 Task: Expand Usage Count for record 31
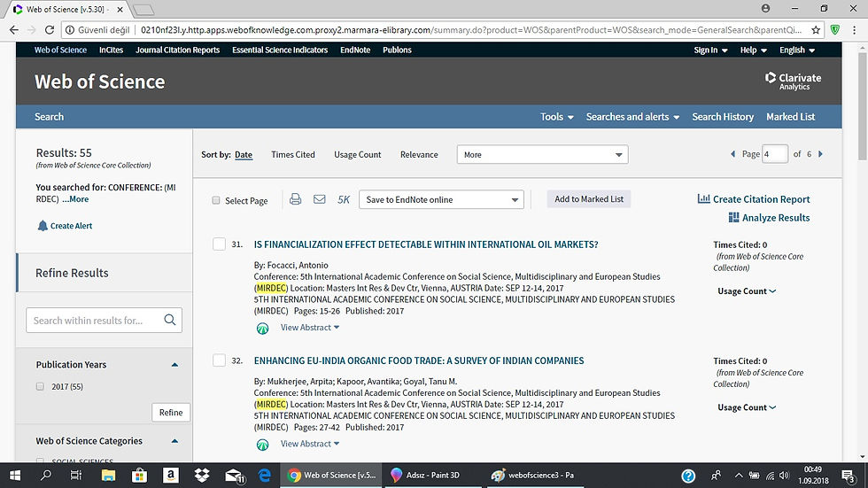click(747, 291)
